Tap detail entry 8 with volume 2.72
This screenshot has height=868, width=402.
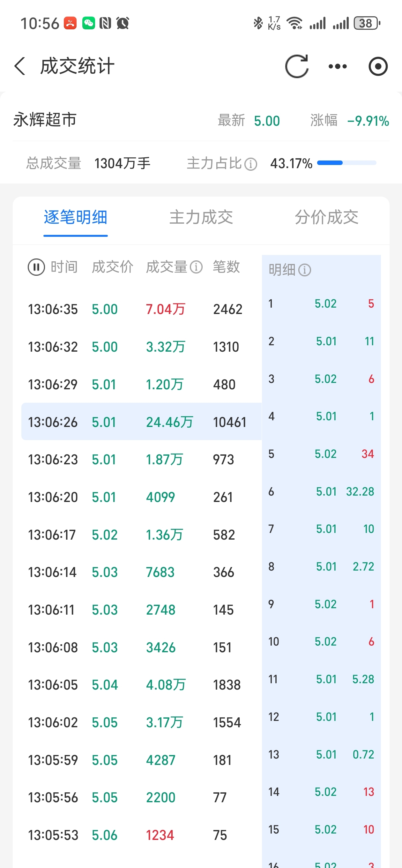(x=322, y=566)
